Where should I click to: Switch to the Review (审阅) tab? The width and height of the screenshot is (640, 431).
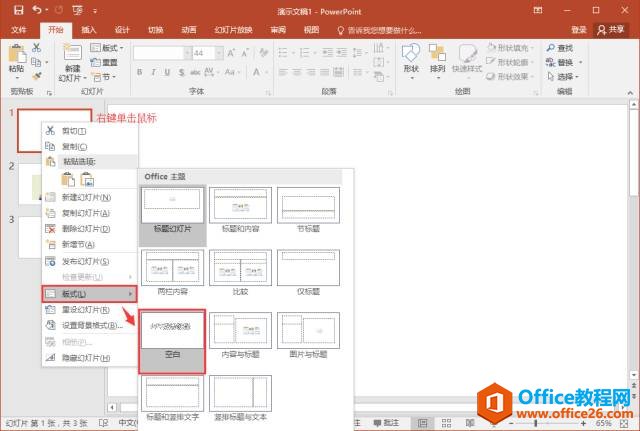(278, 30)
